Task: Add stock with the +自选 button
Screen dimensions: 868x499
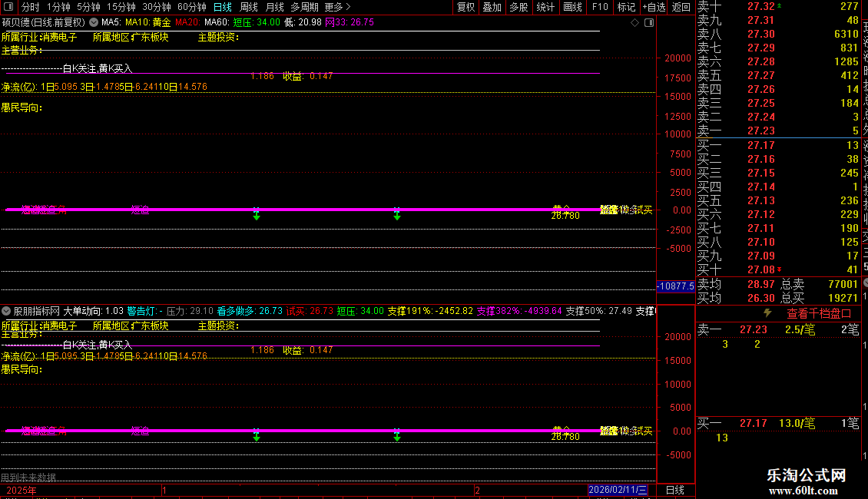Action: pyautogui.click(x=654, y=7)
